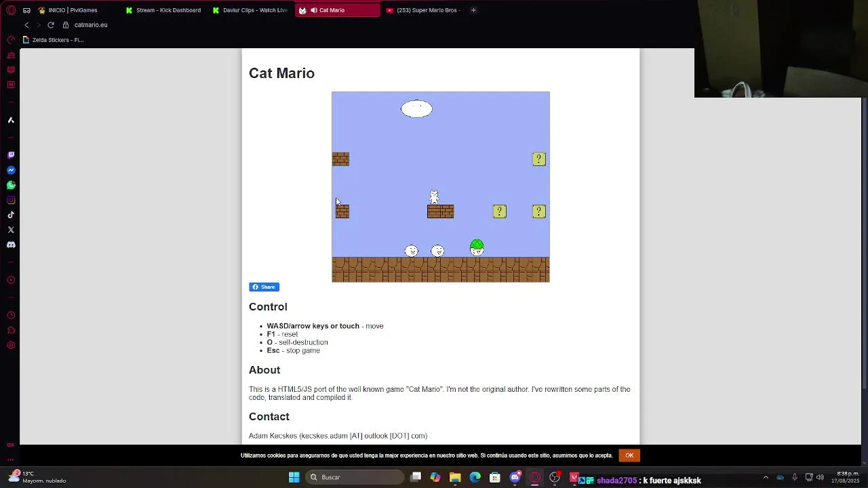Mute the Cat Mario tab audio icon

[x=313, y=10]
